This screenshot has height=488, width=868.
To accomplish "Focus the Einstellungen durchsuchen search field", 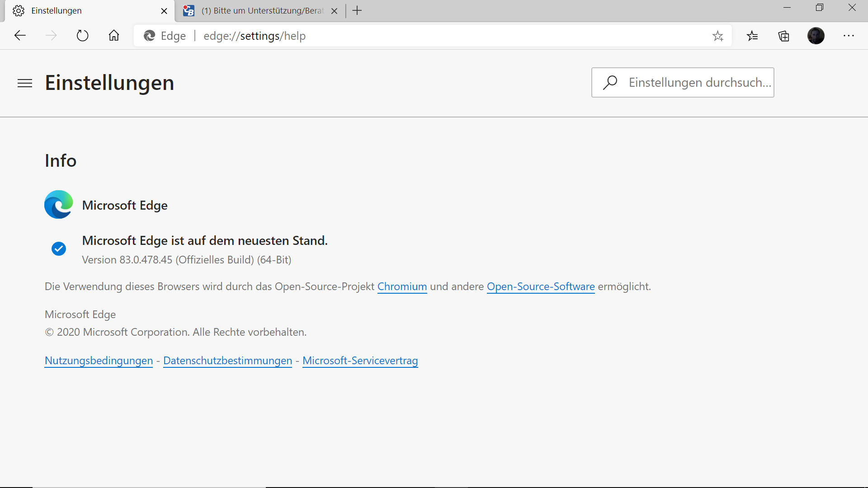I will point(698,82).
